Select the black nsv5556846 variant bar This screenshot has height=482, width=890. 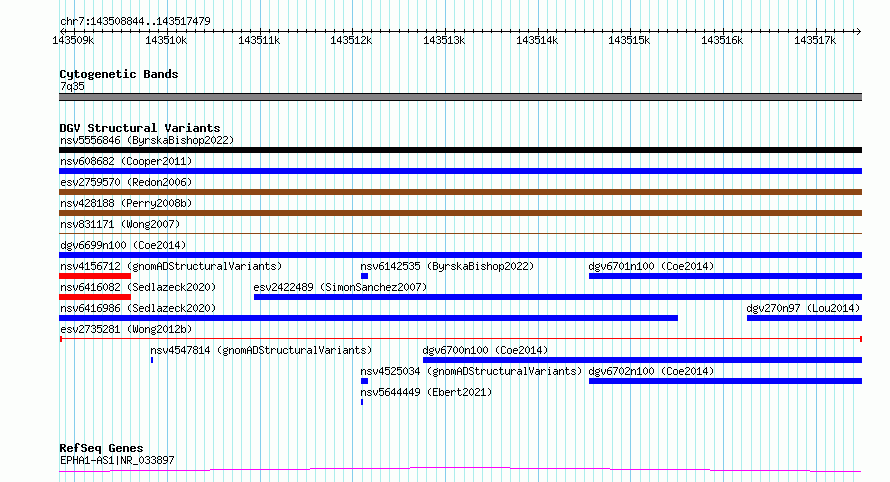[460, 150]
